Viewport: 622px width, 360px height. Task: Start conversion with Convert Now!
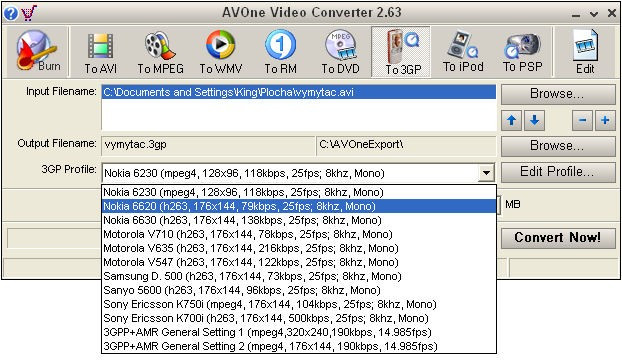click(558, 238)
